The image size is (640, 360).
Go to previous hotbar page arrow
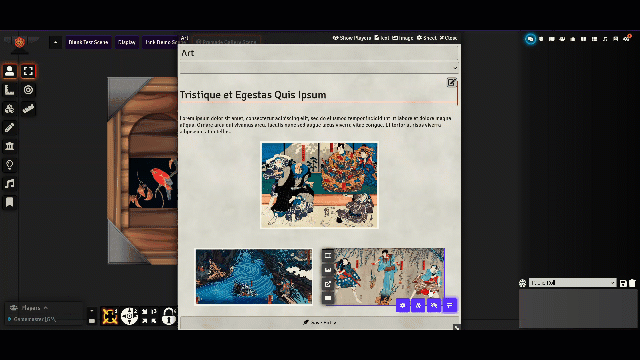[92, 311]
